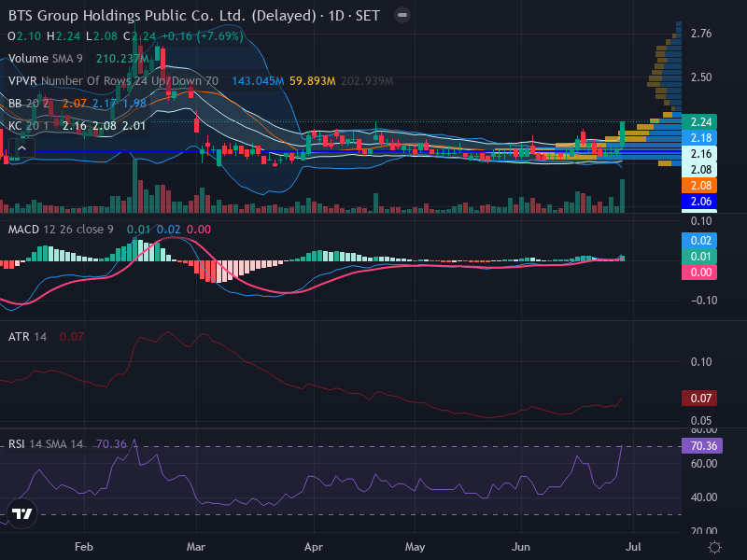Viewport: 747px width, 560px height.
Task: Click the 2.50 price scale value
Action: (701, 77)
